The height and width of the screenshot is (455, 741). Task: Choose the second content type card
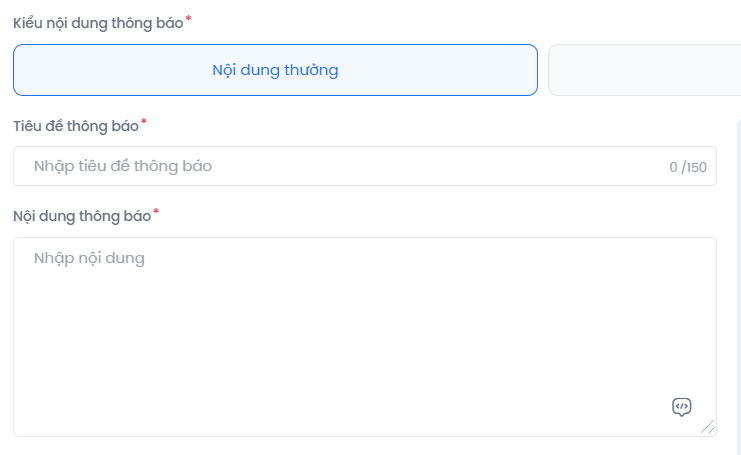click(645, 70)
